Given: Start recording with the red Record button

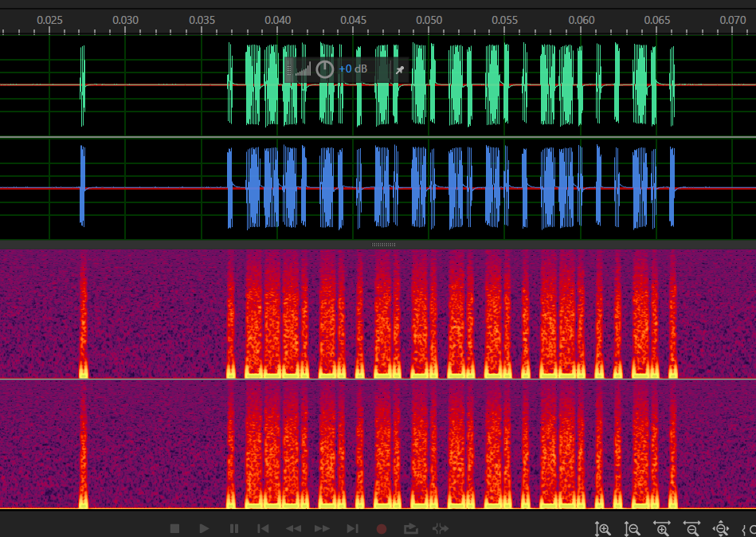Looking at the screenshot, I should [x=382, y=528].
